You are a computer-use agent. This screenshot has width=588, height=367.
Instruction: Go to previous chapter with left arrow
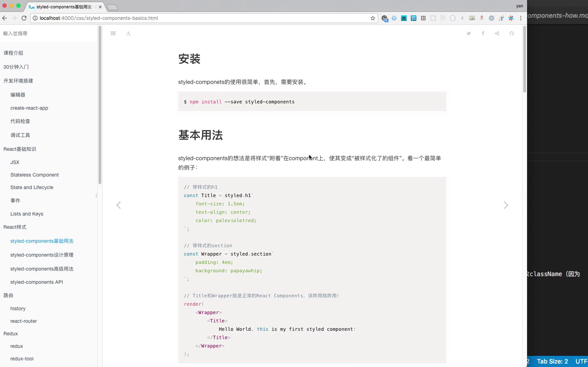point(118,205)
